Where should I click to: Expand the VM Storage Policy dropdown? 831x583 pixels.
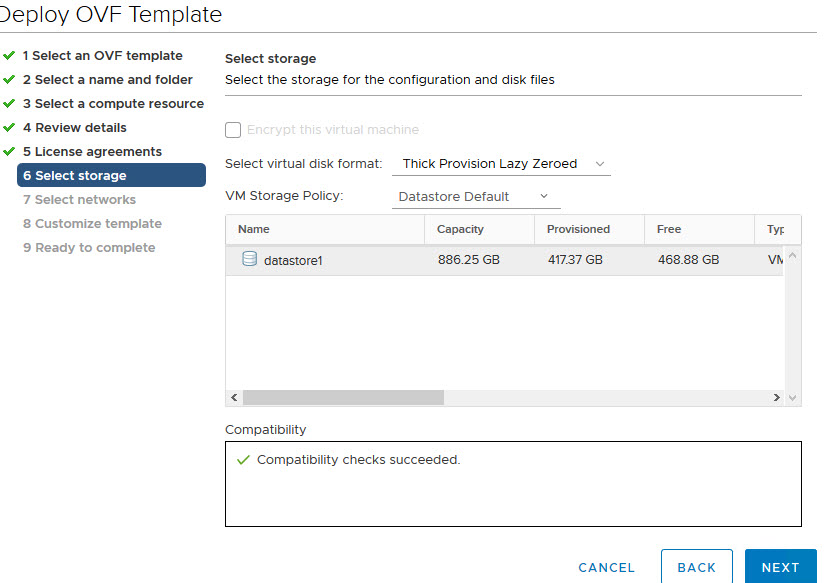coord(474,197)
